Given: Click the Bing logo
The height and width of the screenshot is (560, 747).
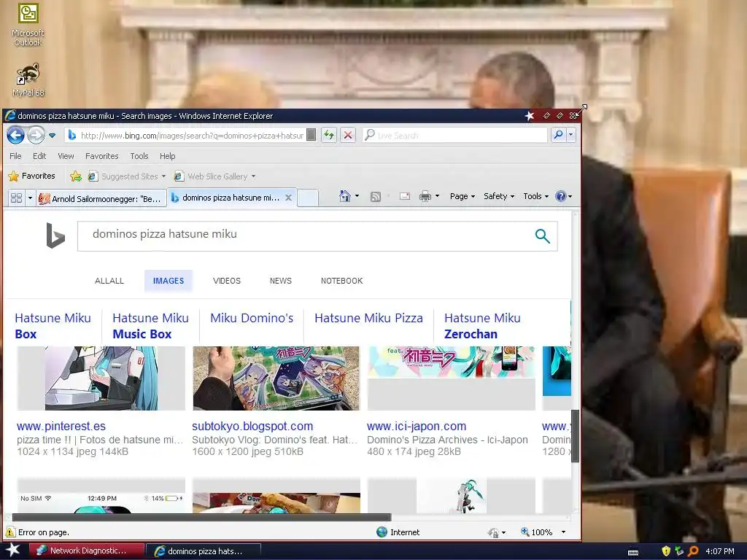Looking at the screenshot, I should click(x=55, y=236).
